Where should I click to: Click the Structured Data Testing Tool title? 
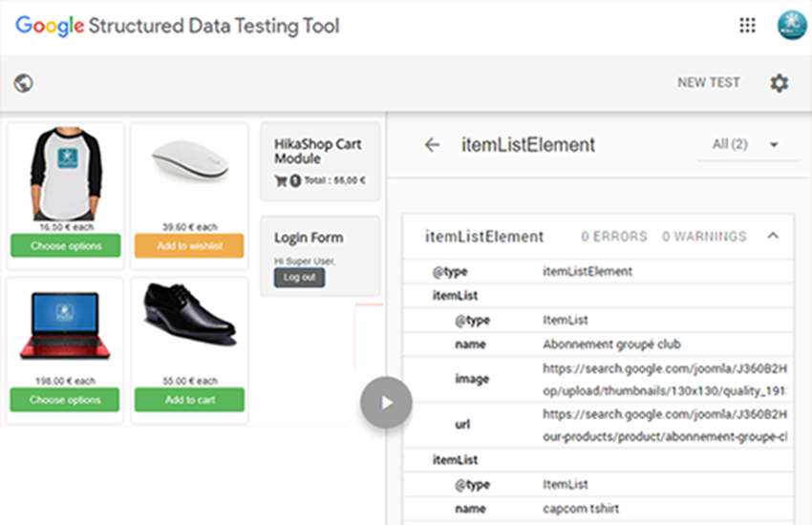tap(214, 26)
